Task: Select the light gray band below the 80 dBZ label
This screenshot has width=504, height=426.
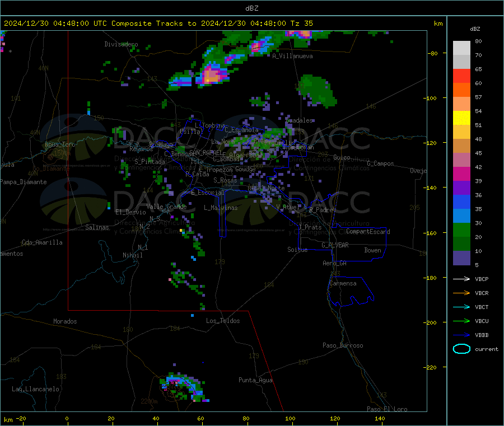Action: click(461, 48)
